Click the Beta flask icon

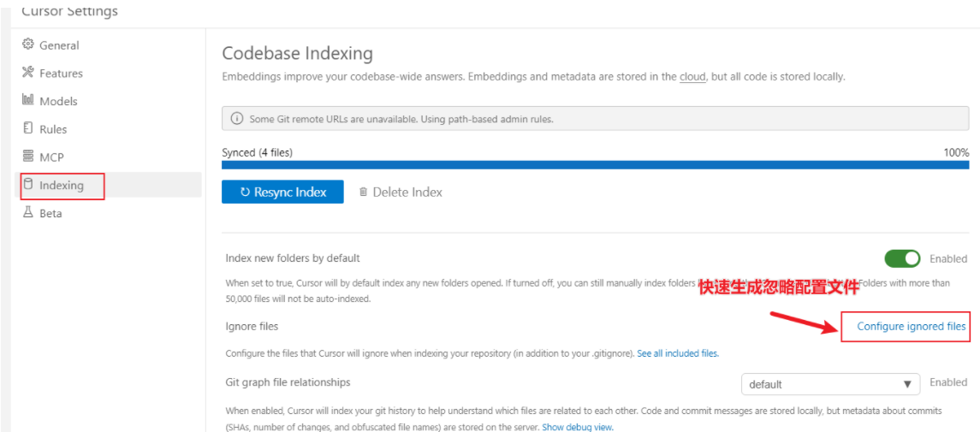click(x=27, y=212)
